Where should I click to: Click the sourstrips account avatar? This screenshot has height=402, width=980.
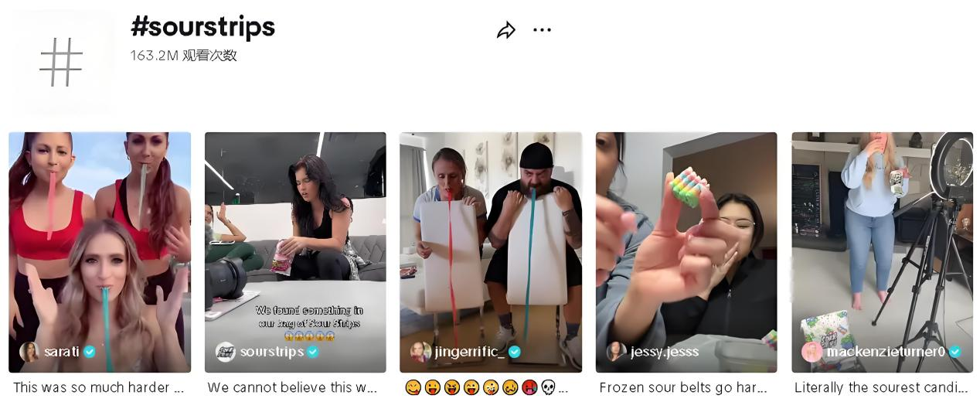coord(226,352)
